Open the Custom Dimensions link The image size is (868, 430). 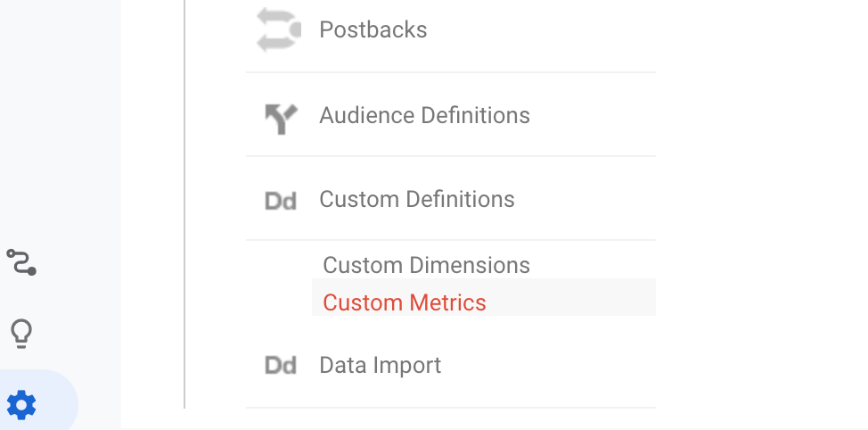[426, 265]
